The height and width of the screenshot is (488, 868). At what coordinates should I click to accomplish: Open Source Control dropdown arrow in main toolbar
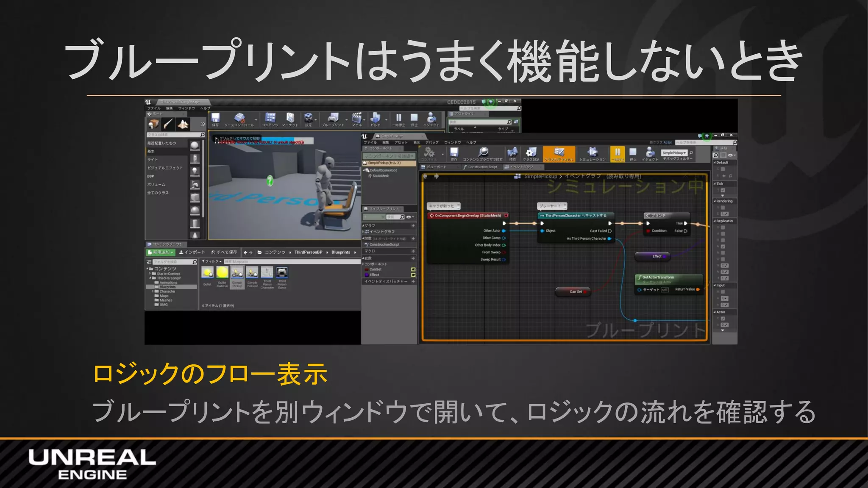(256, 120)
